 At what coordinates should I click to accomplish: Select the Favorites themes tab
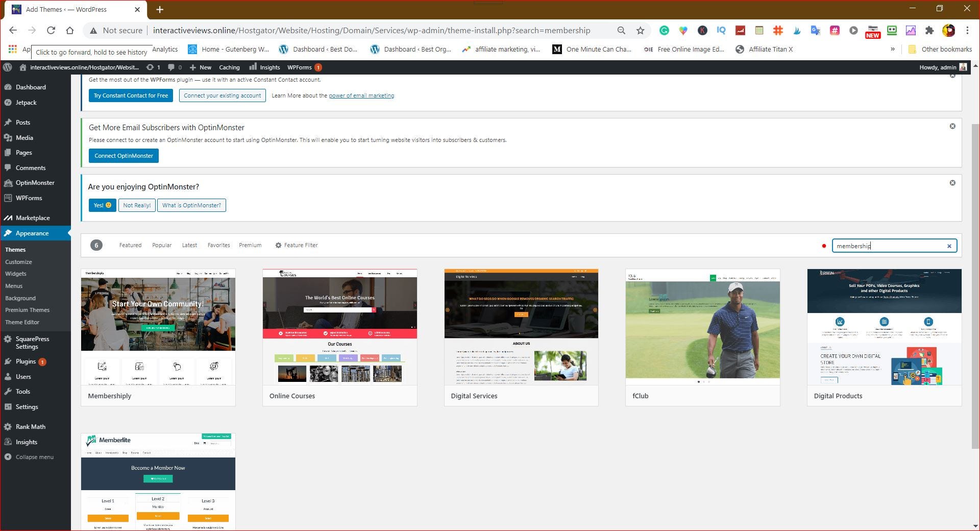click(x=218, y=245)
